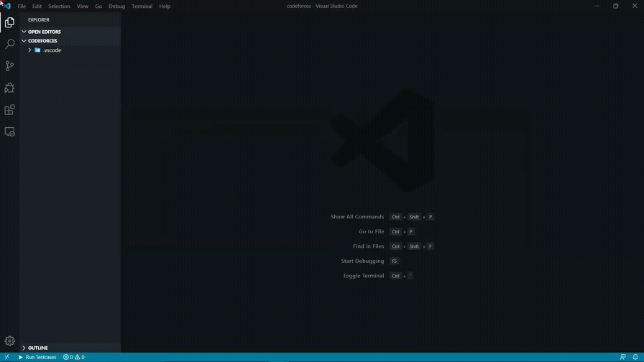Open the File menu

click(22, 6)
